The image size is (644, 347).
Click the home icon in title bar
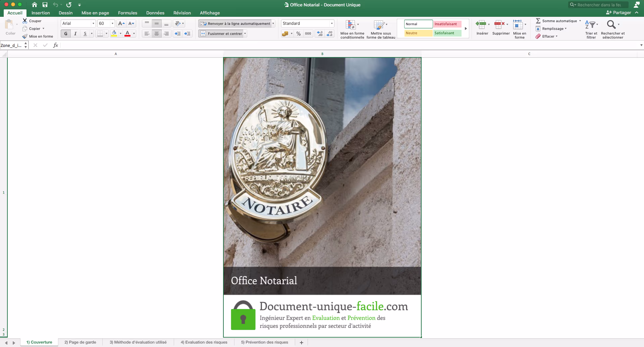tap(35, 5)
